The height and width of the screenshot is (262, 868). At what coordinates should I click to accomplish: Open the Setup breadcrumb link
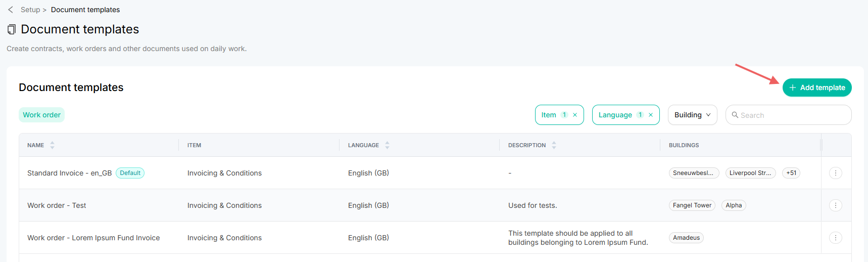click(x=30, y=10)
